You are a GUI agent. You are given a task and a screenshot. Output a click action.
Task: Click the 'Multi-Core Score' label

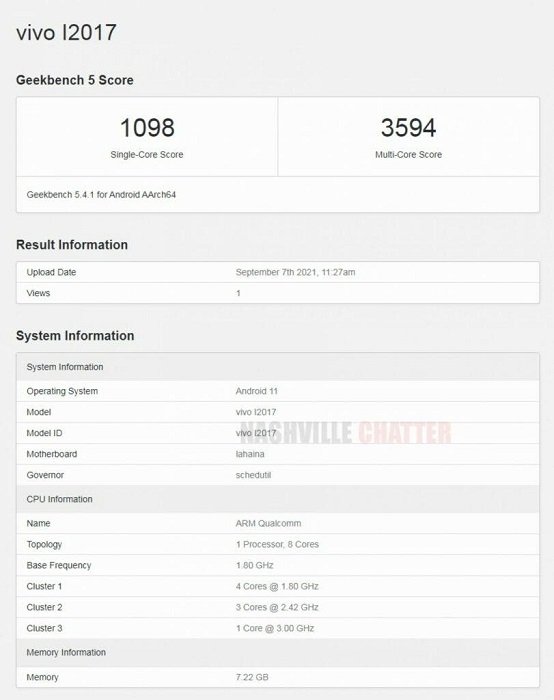point(408,154)
